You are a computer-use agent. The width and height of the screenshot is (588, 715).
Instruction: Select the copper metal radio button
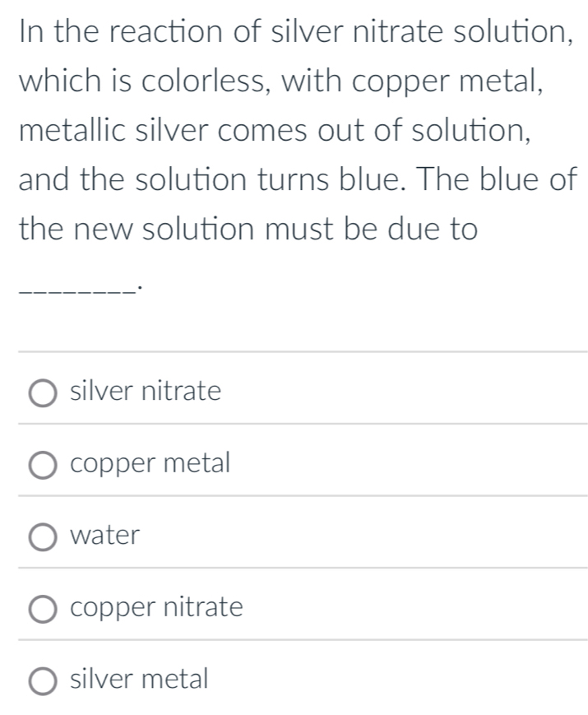coord(44,465)
